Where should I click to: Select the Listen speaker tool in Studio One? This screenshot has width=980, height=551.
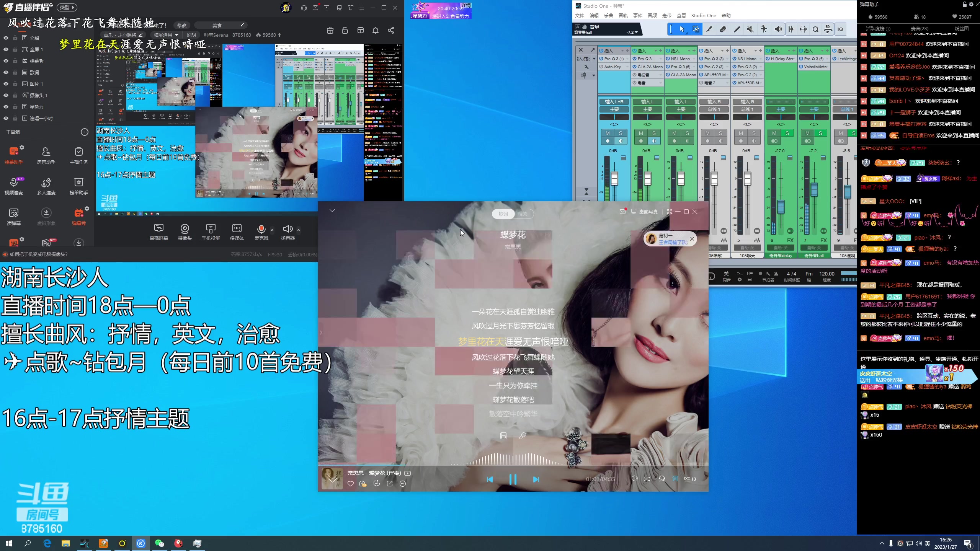click(x=778, y=29)
